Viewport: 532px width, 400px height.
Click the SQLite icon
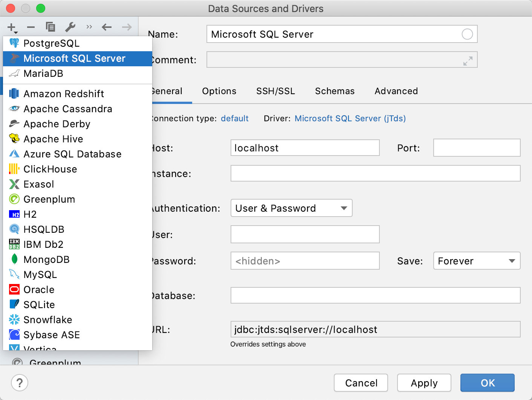pos(14,304)
